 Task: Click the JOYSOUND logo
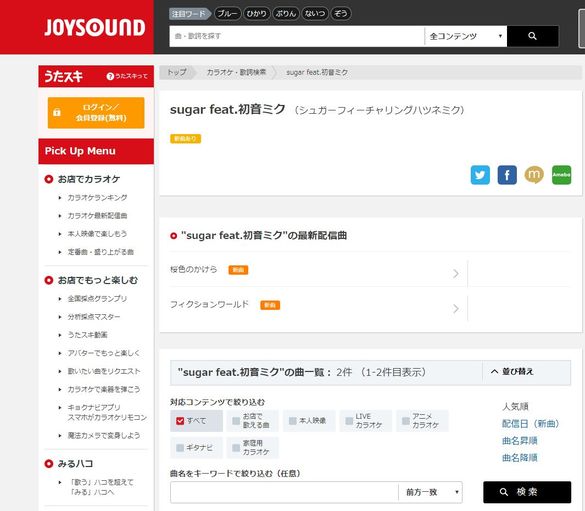pyautogui.click(x=94, y=28)
